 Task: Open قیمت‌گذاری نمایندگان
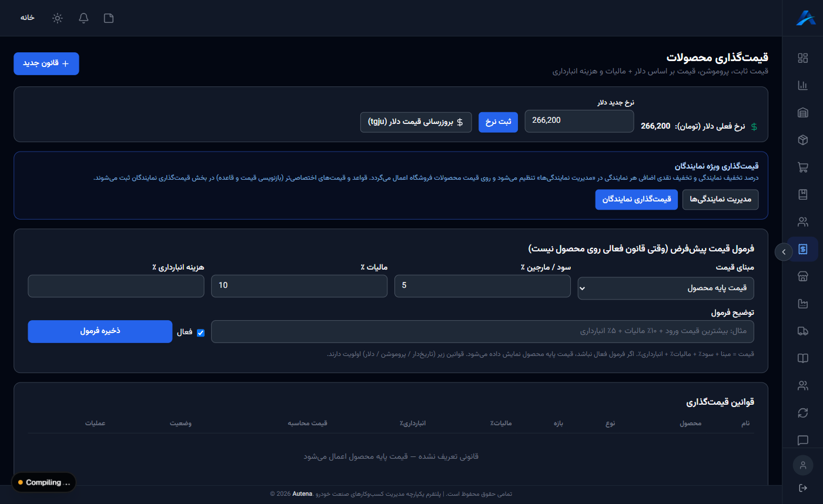coord(637,199)
